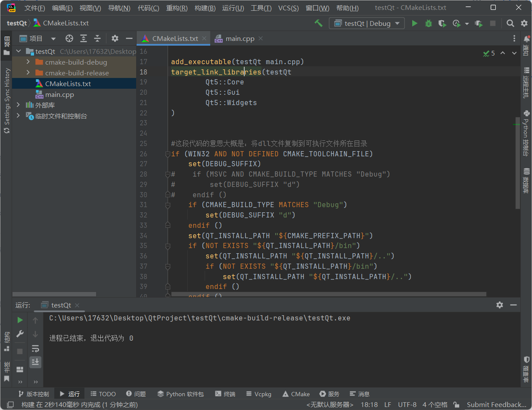Toggle tool window quick access at status bar left
This screenshot has height=410, width=532.
[x=10, y=404]
